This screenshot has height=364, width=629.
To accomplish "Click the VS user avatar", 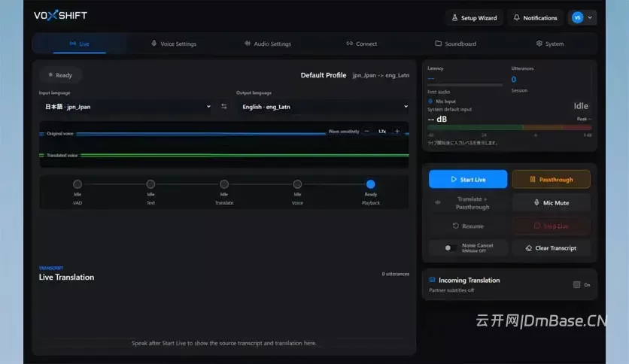I will click(x=577, y=17).
